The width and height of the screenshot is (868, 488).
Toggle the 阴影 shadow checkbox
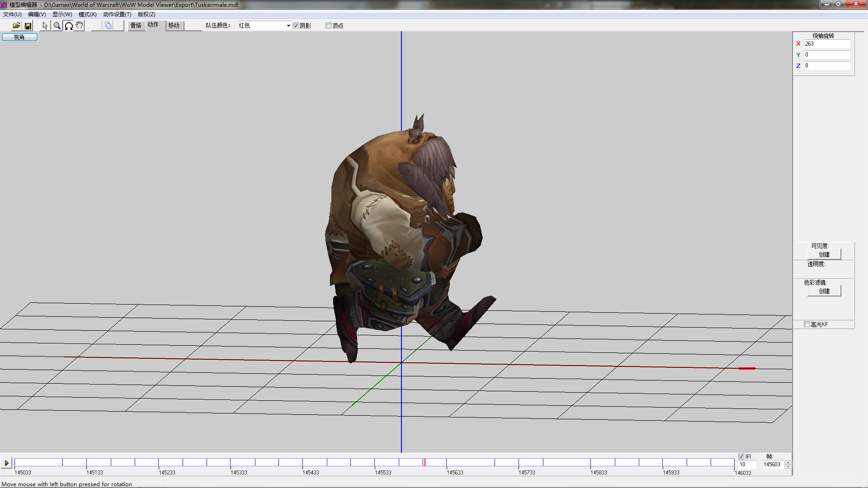coord(296,26)
